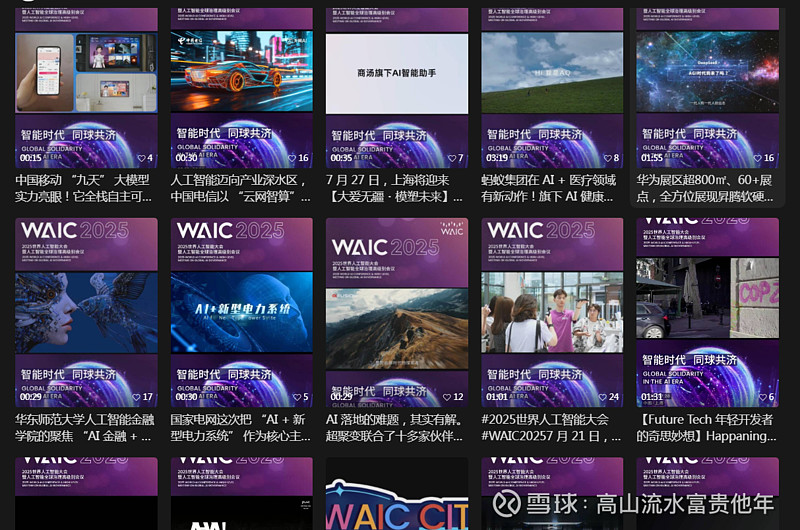
Task: Click the 00:30 duration on 中国电信 video
Action: tap(186, 158)
